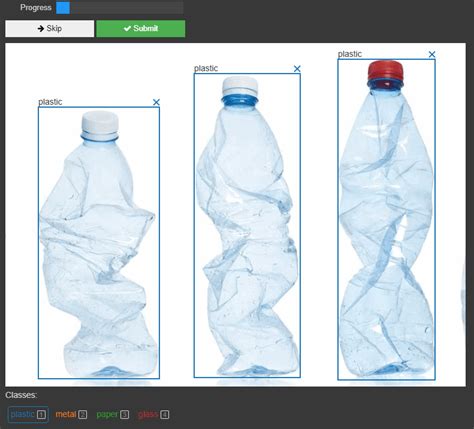Submit the annotations

[141, 29]
